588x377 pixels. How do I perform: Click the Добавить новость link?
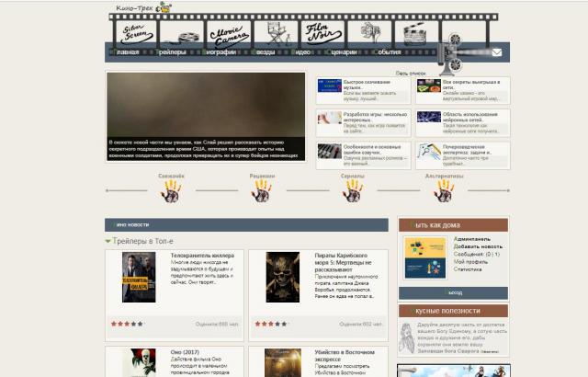tap(478, 246)
